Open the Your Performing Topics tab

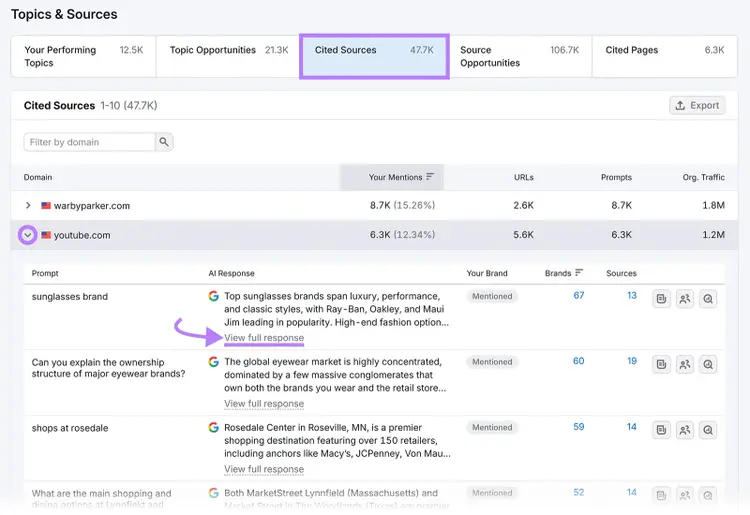pos(83,56)
